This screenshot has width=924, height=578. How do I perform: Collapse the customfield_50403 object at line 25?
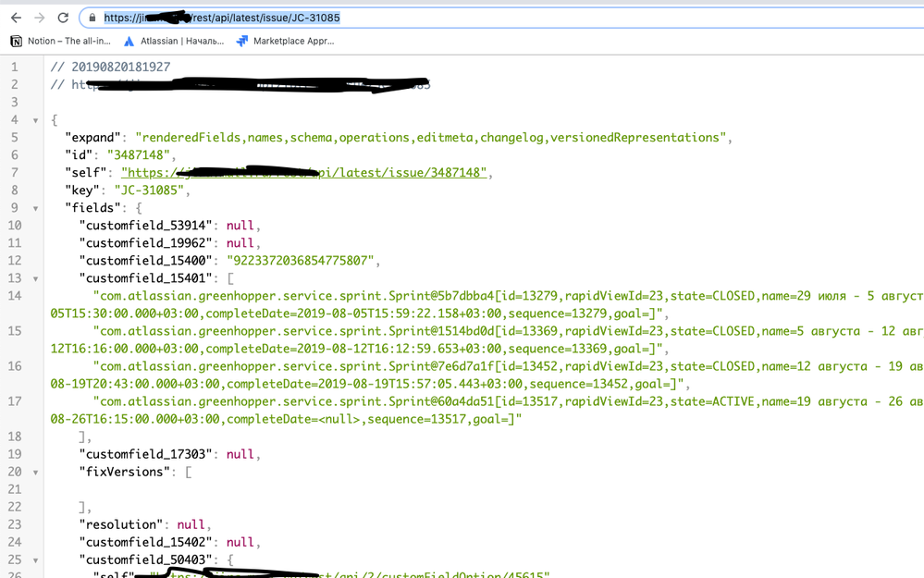pos(35,560)
